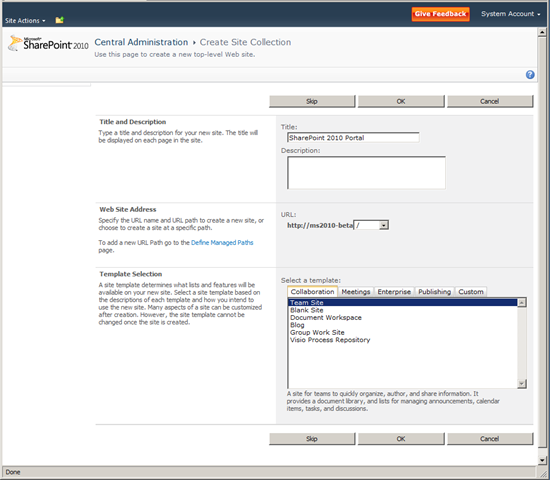Select the Visio Process Repository template

tap(403, 340)
